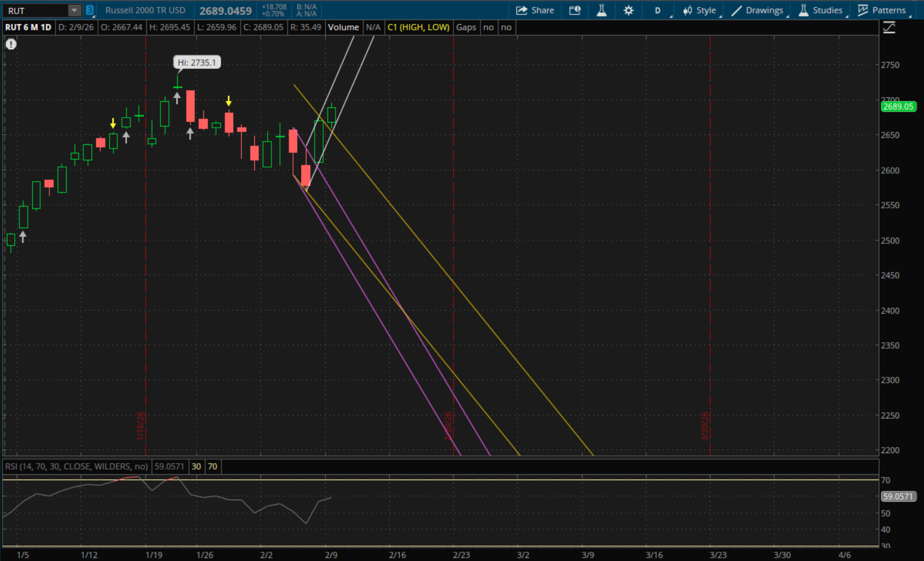Open the Drawings menu
The width and height of the screenshot is (924, 561).
[758, 10]
